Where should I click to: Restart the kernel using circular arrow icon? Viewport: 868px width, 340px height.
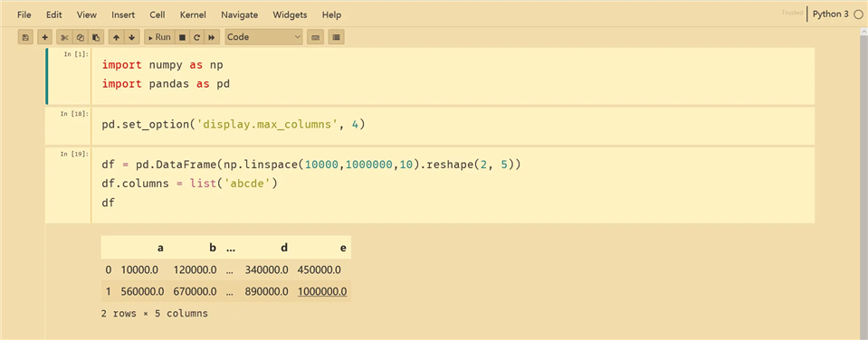pyautogui.click(x=196, y=37)
